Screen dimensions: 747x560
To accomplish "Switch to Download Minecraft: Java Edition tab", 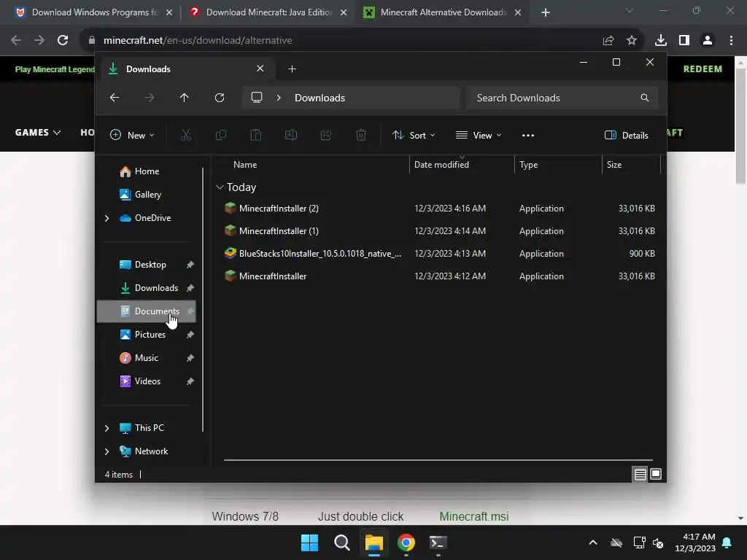I will [x=268, y=12].
